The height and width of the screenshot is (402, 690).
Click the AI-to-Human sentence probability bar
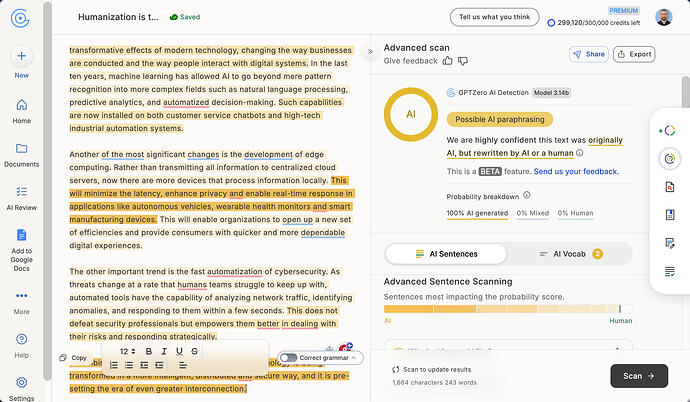pyautogui.click(x=508, y=309)
